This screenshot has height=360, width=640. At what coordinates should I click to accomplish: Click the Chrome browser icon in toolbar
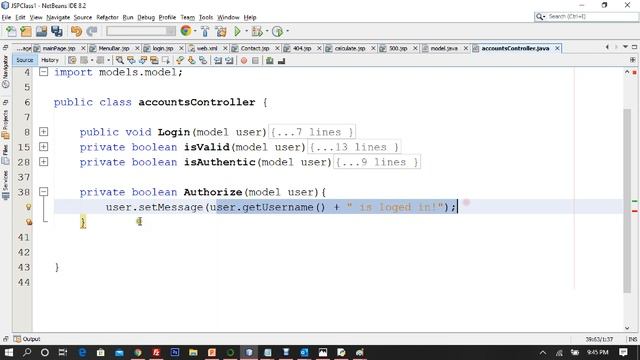186,31
